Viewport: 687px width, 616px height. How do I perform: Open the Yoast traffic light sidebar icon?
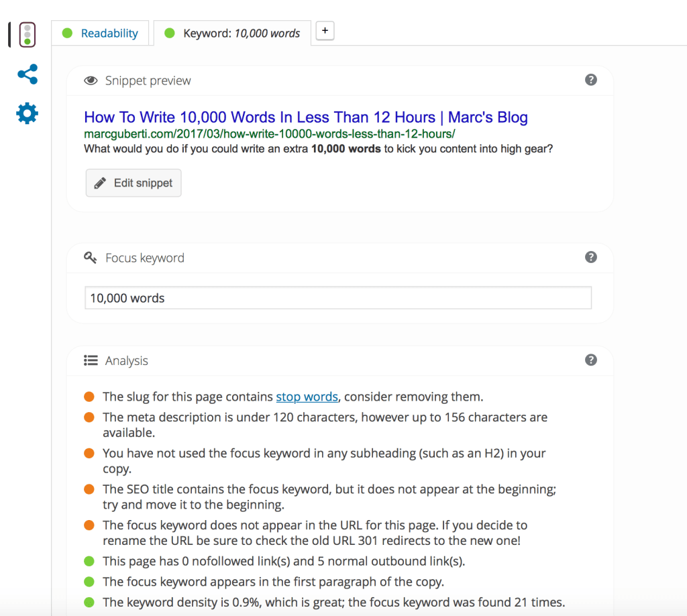(27, 34)
